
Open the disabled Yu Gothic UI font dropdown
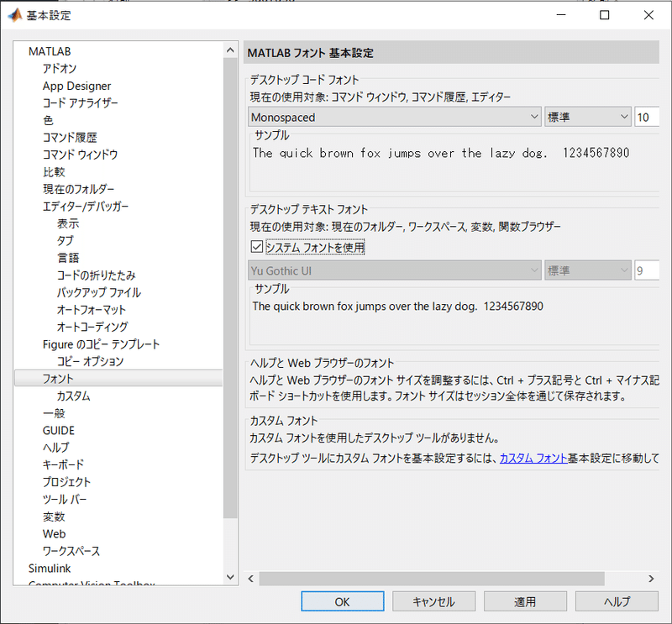(394, 270)
